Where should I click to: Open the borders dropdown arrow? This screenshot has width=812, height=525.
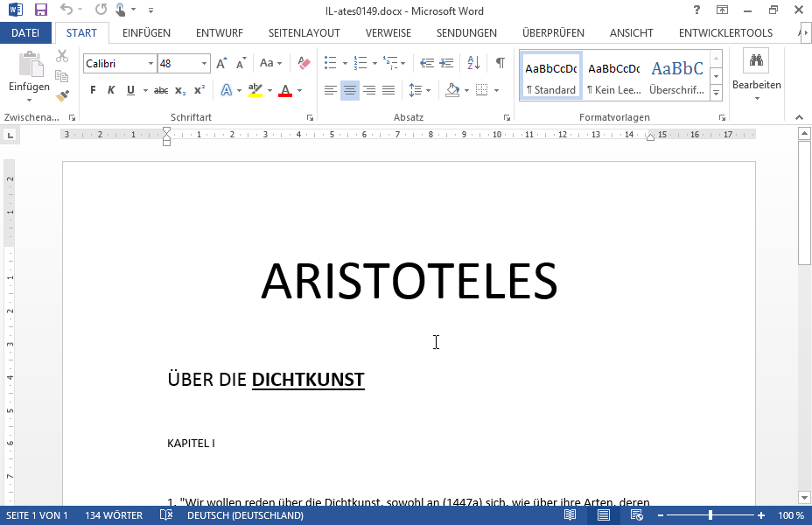[x=496, y=91]
